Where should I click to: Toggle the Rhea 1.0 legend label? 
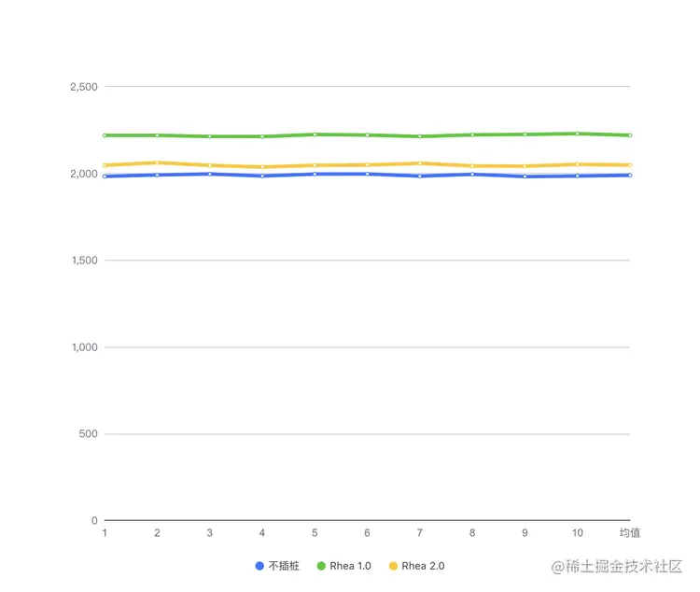[350, 566]
